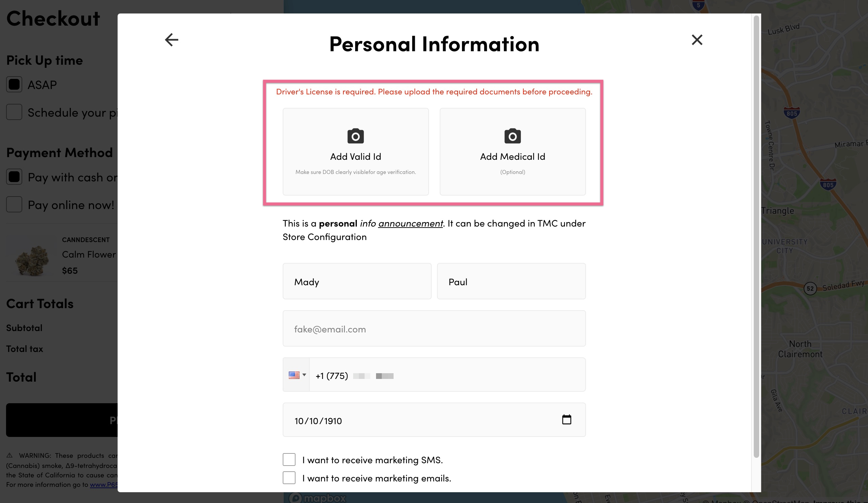
Task: Click the US flag icon in phone field
Action: coord(294,375)
